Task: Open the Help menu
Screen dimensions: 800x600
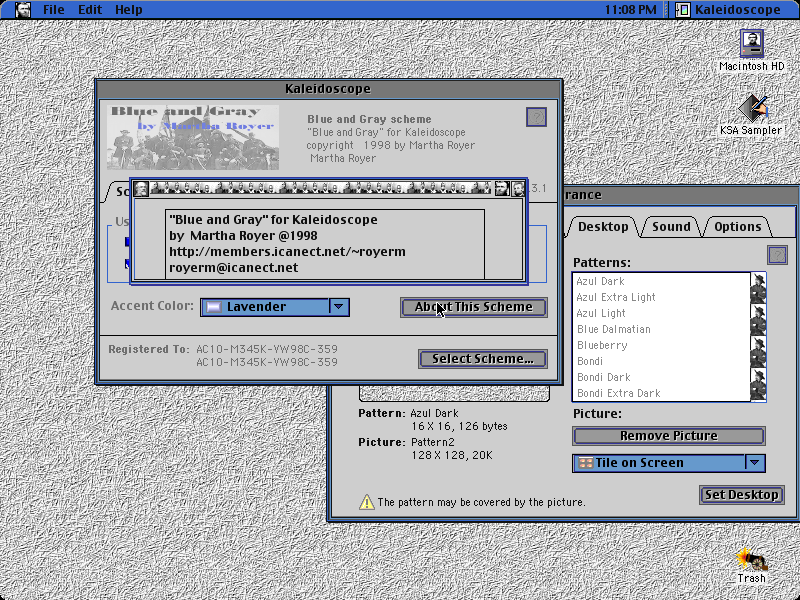Action: [x=129, y=9]
